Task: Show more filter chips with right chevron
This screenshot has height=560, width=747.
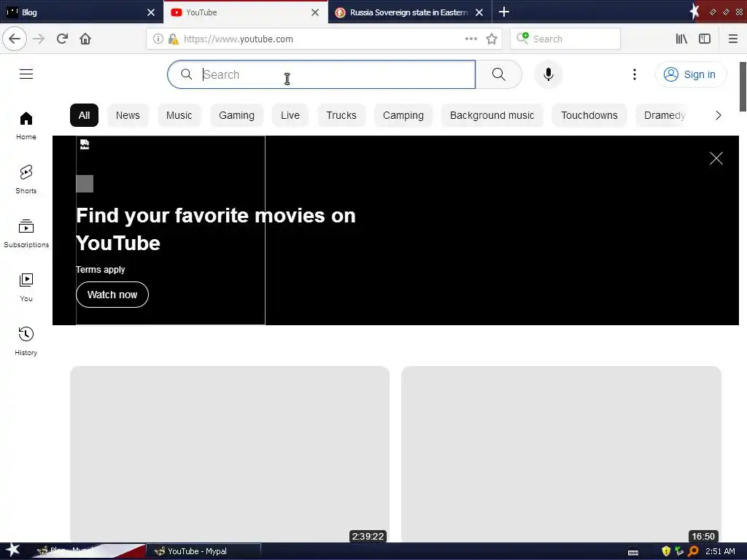Action: point(719,115)
